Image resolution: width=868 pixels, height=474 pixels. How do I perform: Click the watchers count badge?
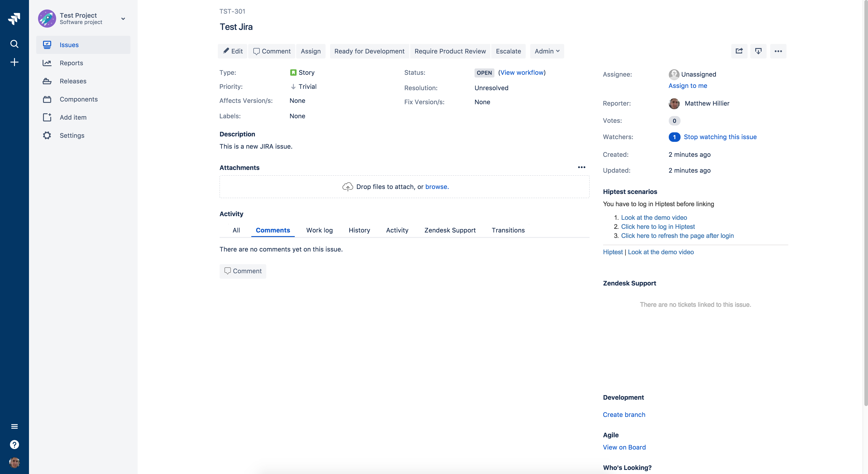click(674, 137)
